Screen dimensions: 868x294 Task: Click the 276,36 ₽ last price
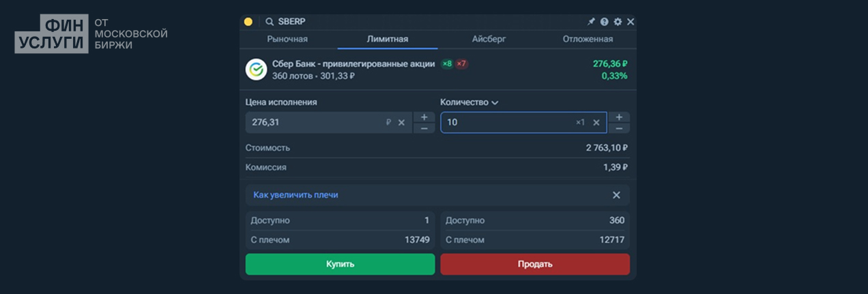[610, 63]
